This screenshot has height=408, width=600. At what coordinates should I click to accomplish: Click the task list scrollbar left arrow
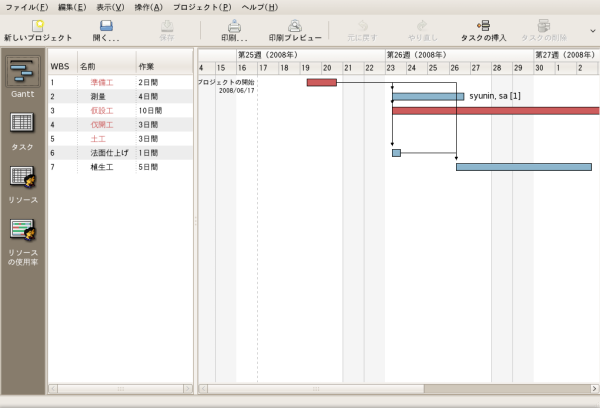[53, 388]
